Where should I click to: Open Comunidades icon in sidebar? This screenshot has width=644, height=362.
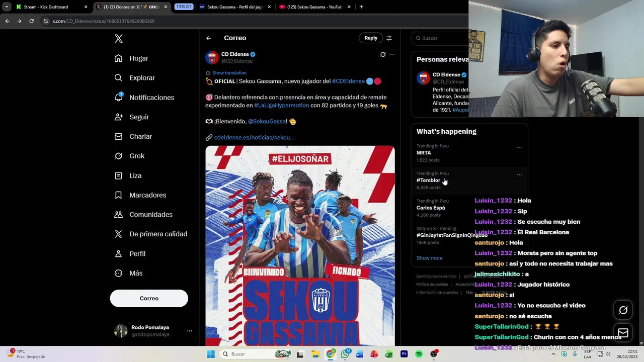[118, 215]
